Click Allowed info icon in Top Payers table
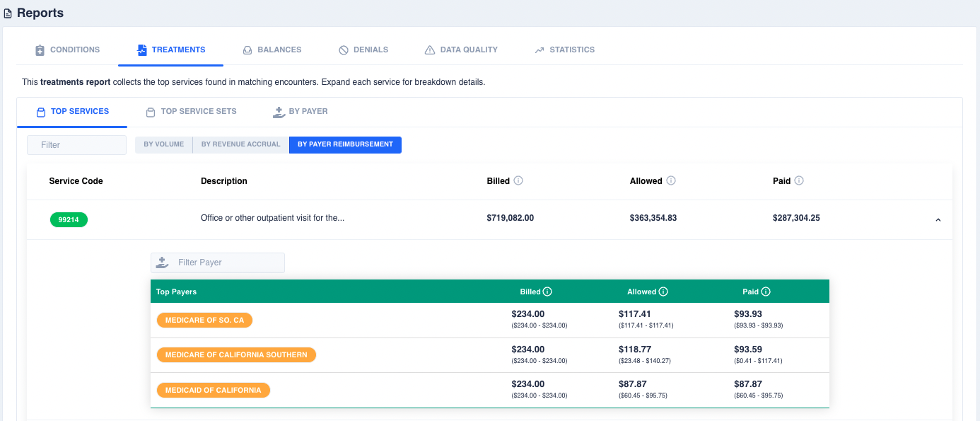 click(x=663, y=292)
